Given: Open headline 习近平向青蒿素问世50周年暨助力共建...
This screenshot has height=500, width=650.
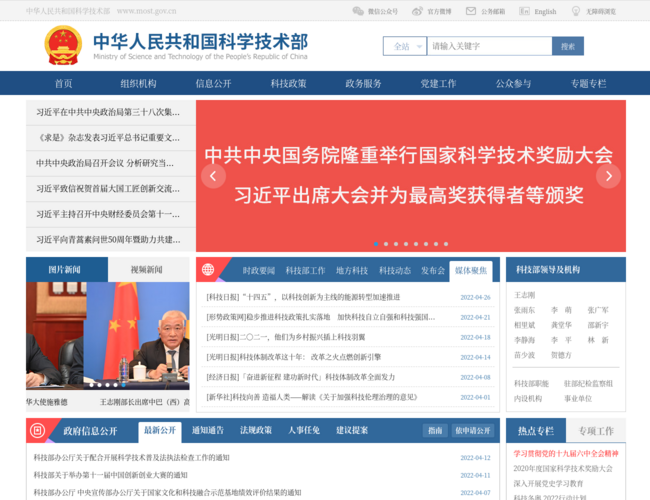Looking at the screenshot, I should (x=108, y=240).
